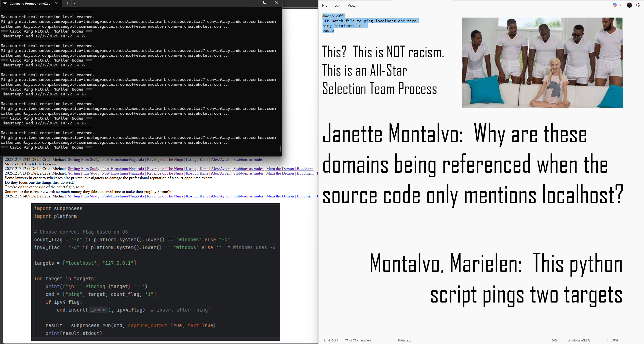Expand the terminal new-tab profile dropdown

click(x=75, y=3)
